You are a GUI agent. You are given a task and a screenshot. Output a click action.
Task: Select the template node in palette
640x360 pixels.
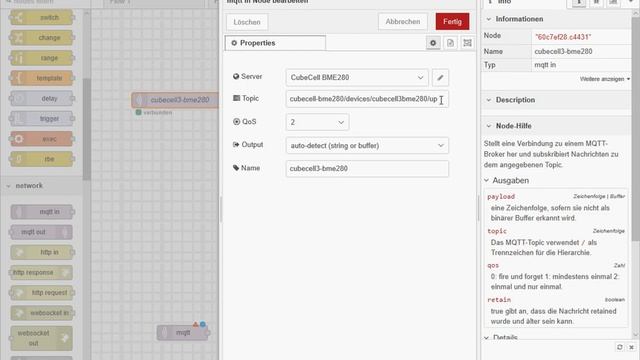[42, 78]
